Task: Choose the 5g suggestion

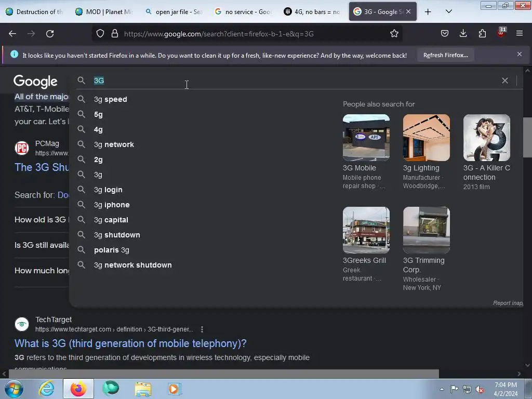Action: tap(98, 114)
